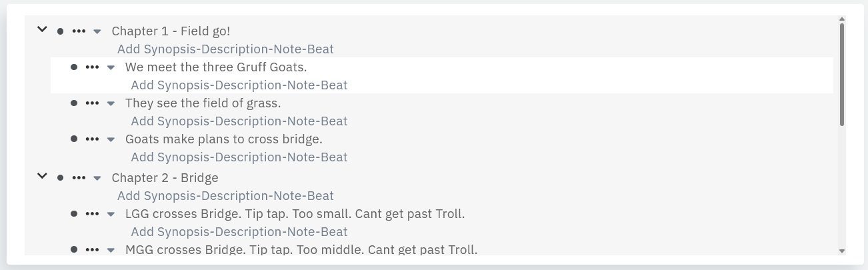Open the three-dots menu for Chapter 1
868x270 pixels.
pos(79,31)
